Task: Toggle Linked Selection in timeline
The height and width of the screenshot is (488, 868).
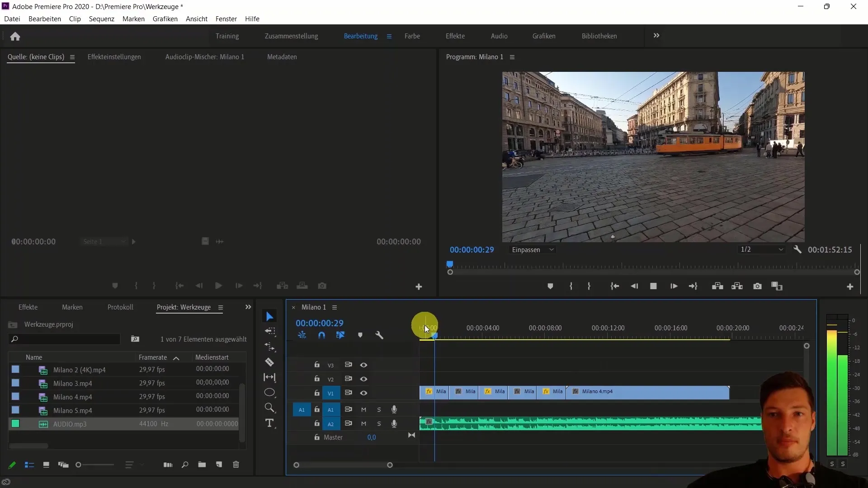Action: pos(340,335)
